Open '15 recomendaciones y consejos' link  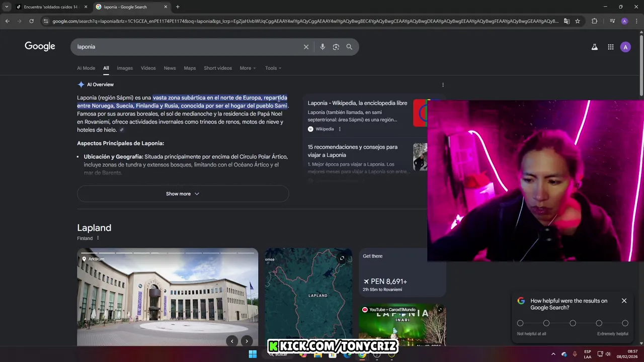click(353, 151)
